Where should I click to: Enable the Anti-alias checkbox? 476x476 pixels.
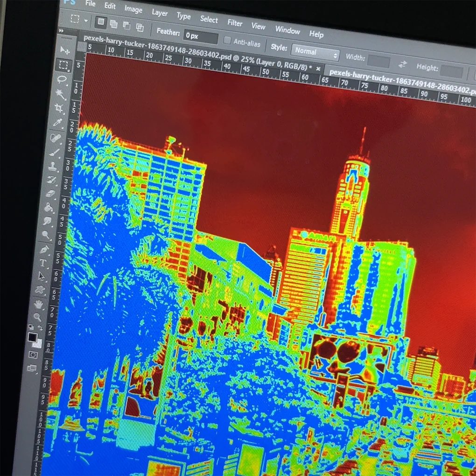pyautogui.click(x=227, y=40)
